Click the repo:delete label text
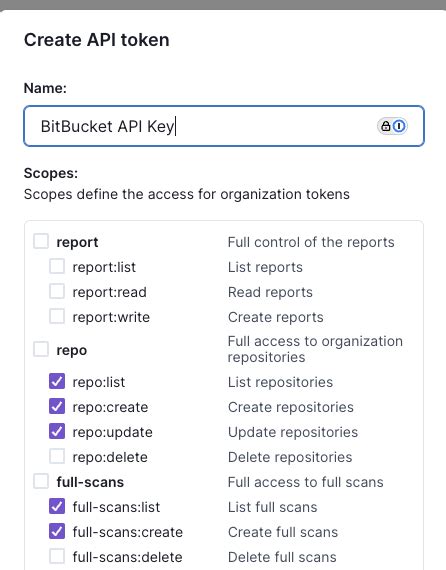The image size is (446, 570). [110, 457]
